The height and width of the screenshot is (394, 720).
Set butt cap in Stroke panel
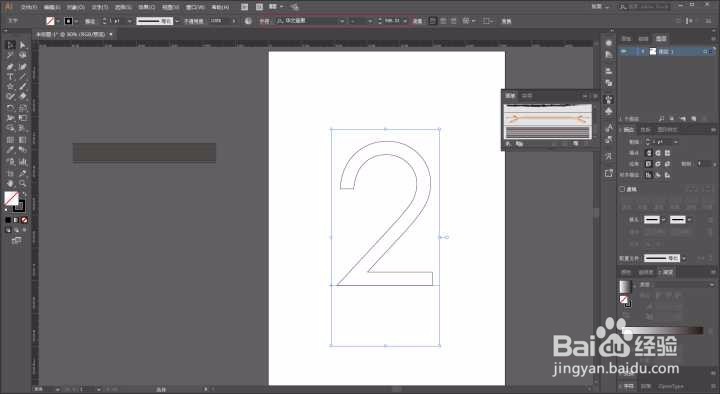tap(649, 153)
